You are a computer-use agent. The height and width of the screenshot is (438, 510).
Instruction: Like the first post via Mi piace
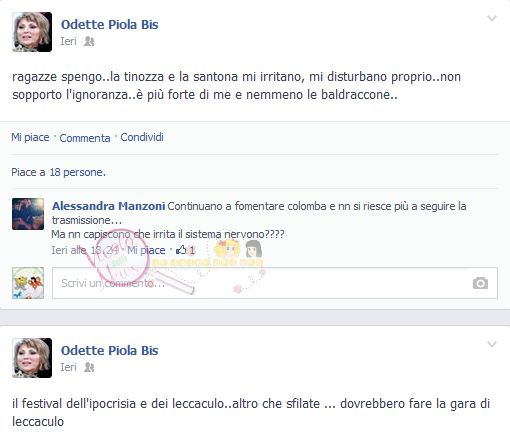(x=30, y=137)
